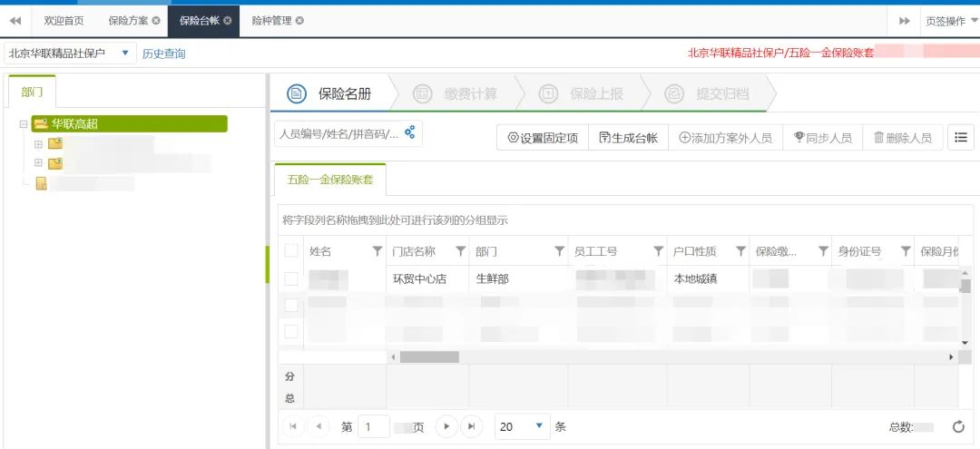Image resolution: width=980 pixels, height=449 pixels.
Task: Click the 删除人员 button
Action: [x=902, y=137]
